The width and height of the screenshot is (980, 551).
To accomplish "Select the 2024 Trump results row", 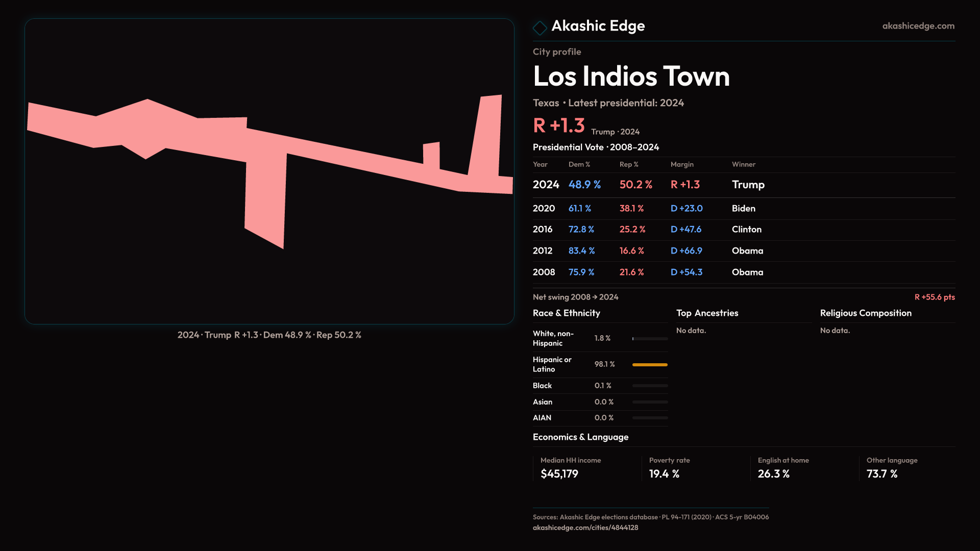I will pos(743,185).
